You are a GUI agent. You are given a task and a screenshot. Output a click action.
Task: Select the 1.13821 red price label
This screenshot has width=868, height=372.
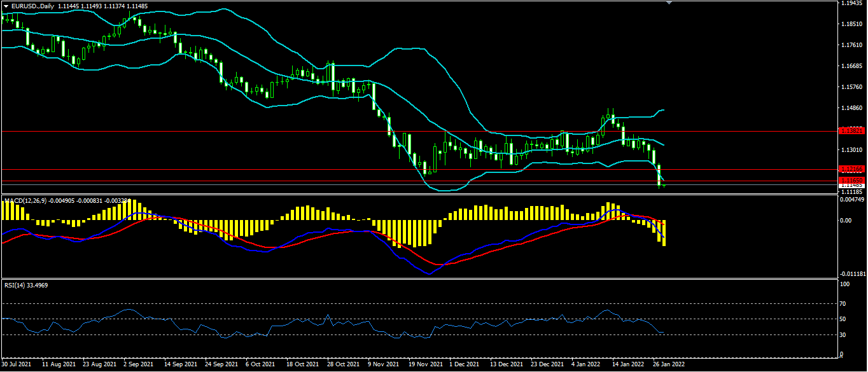[x=851, y=130]
